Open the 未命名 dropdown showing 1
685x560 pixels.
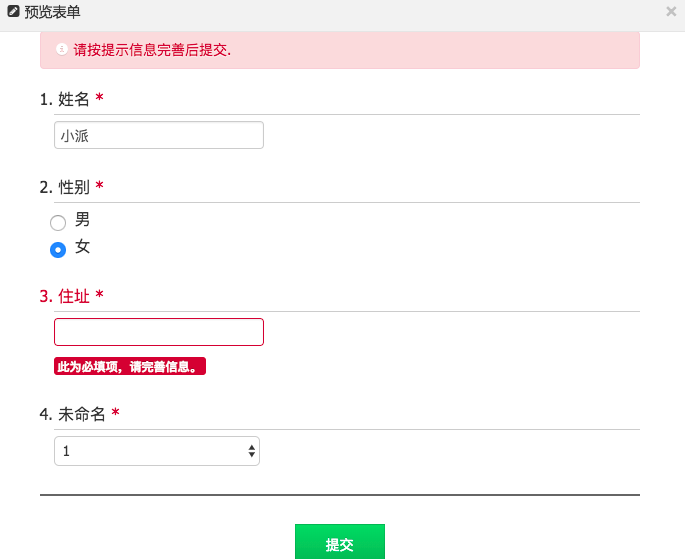[157, 451]
